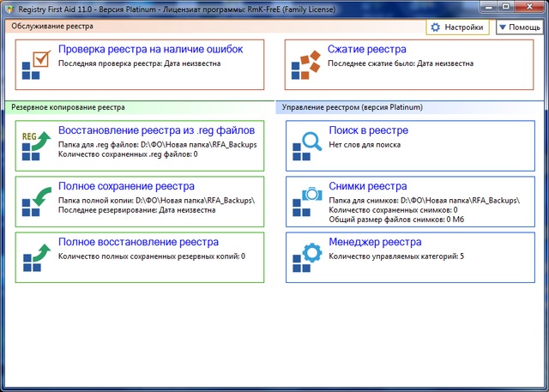Open Проверка реестра на наличие ошибок
The height and width of the screenshot is (392, 549).
pyautogui.click(x=150, y=50)
